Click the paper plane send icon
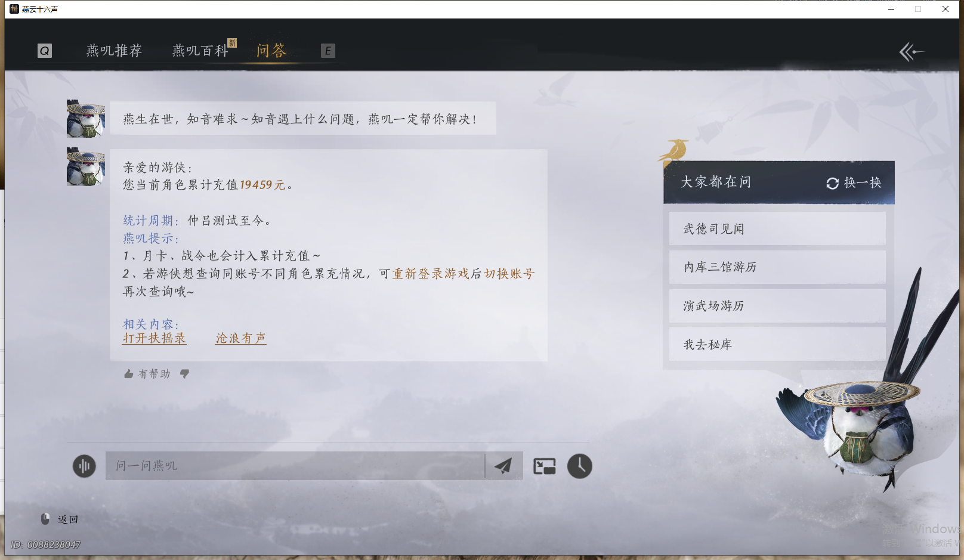The height and width of the screenshot is (560, 964). coord(503,466)
